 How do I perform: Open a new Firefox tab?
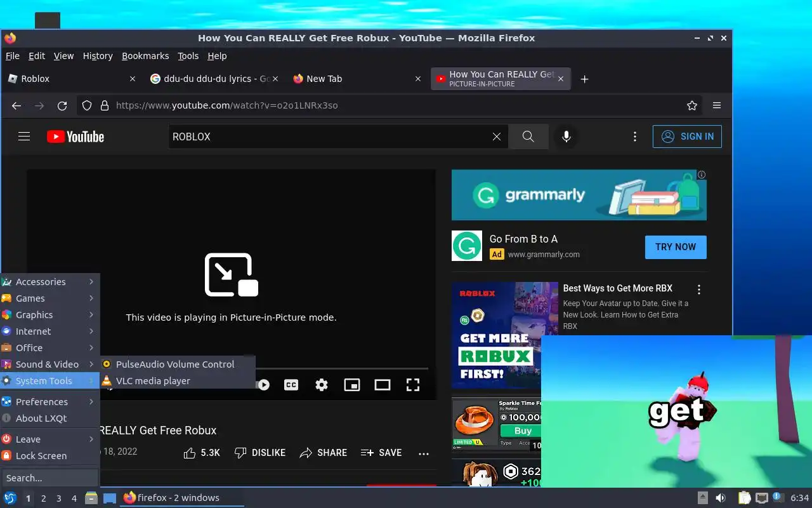click(585, 79)
